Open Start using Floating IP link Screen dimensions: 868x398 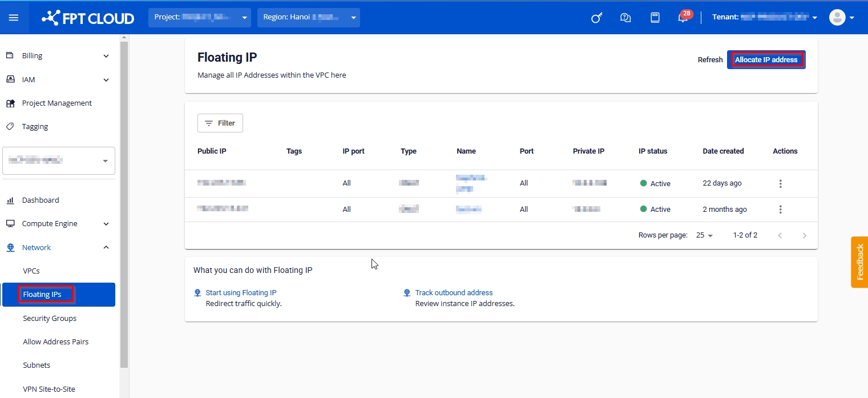pos(241,292)
